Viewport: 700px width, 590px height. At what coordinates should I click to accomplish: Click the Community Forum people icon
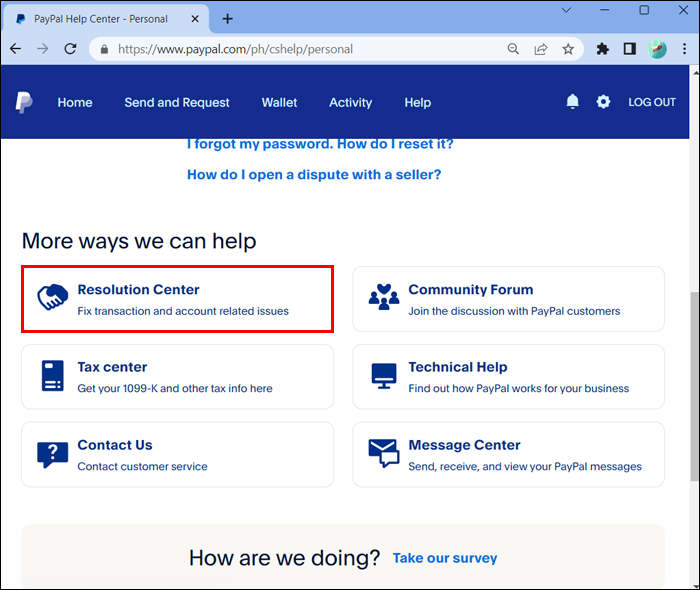pyautogui.click(x=383, y=298)
